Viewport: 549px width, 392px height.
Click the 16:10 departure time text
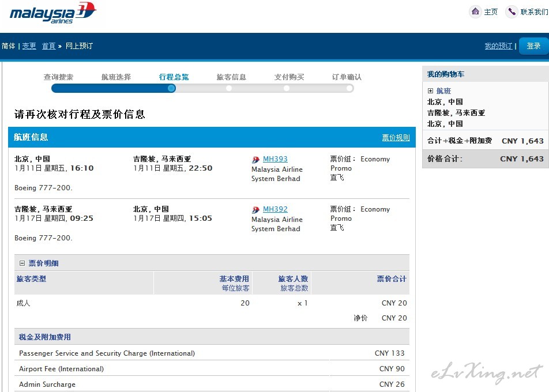pos(82,168)
